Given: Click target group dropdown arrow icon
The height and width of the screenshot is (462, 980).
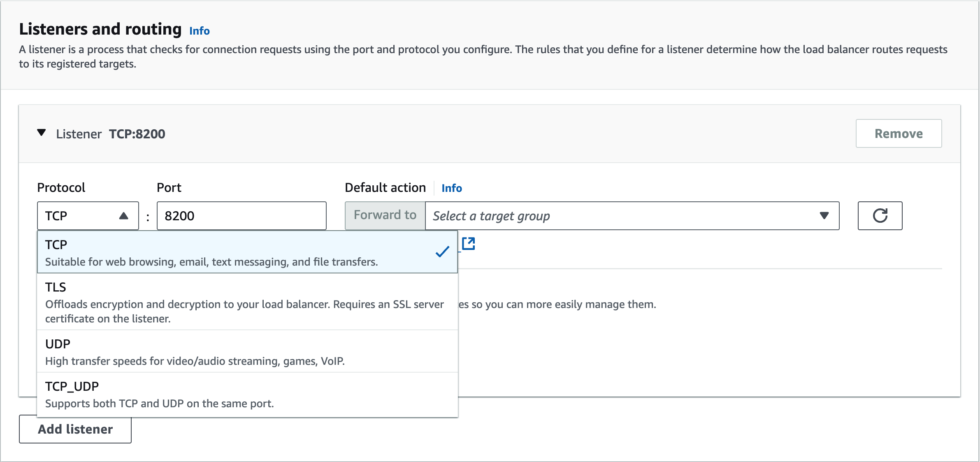Looking at the screenshot, I should point(824,216).
